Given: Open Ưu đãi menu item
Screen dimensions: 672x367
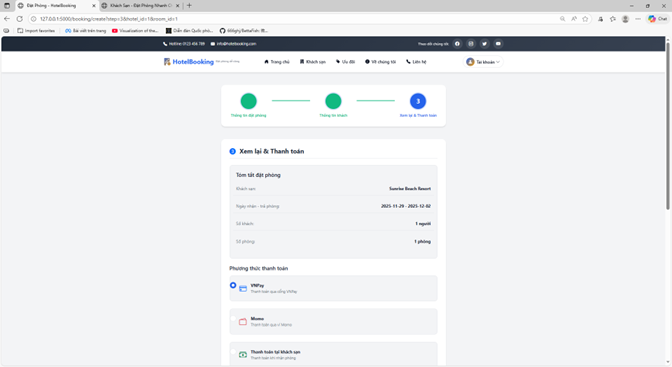Looking at the screenshot, I should (345, 62).
